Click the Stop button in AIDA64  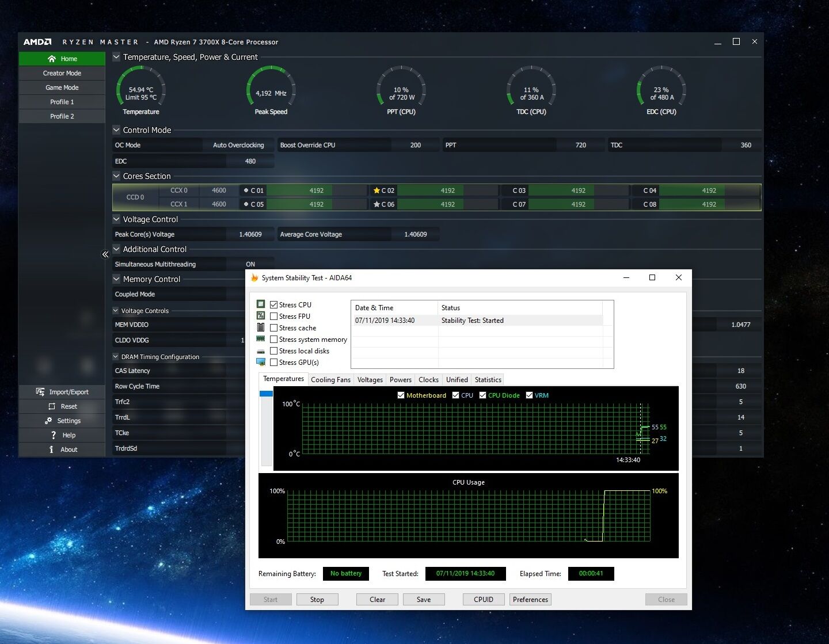tap(317, 599)
